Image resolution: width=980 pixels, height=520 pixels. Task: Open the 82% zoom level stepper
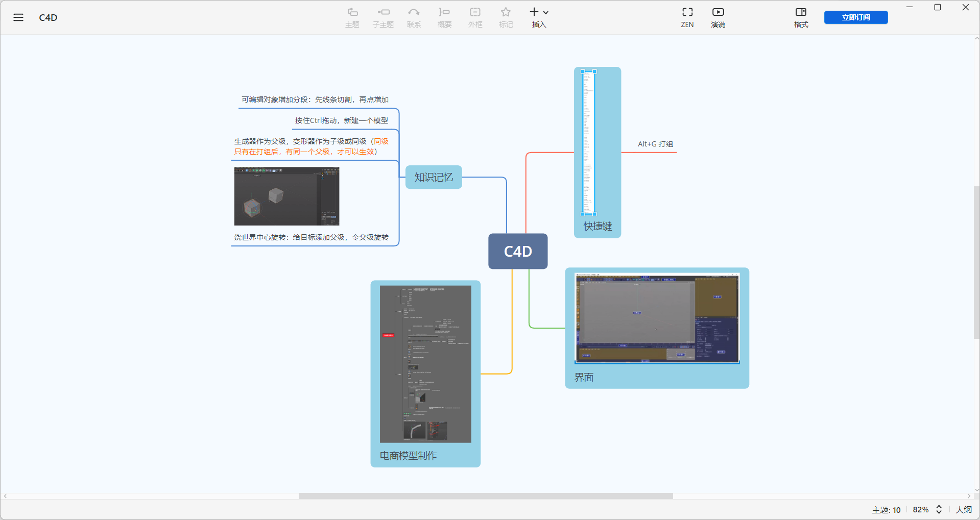click(x=939, y=509)
